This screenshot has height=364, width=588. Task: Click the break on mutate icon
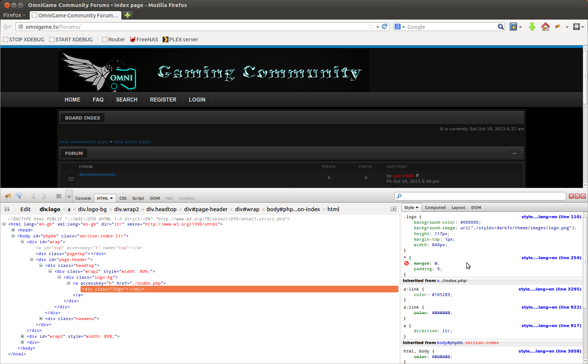7,209
